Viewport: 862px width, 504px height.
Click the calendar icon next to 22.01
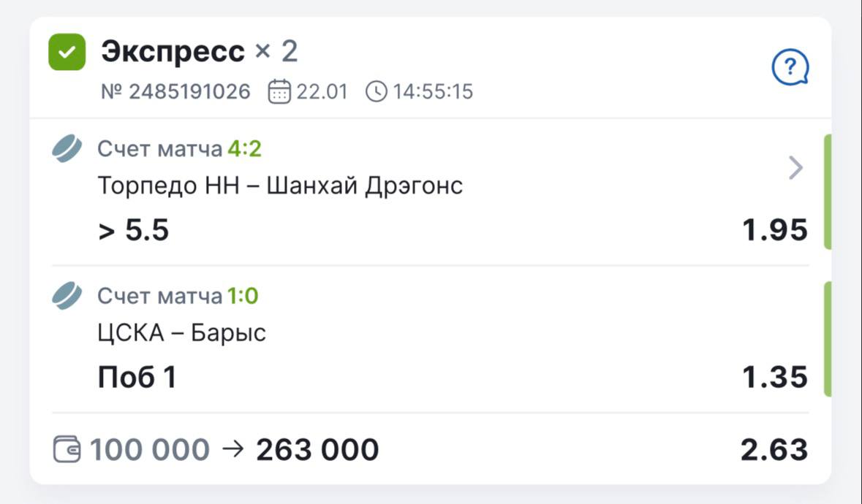(279, 92)
